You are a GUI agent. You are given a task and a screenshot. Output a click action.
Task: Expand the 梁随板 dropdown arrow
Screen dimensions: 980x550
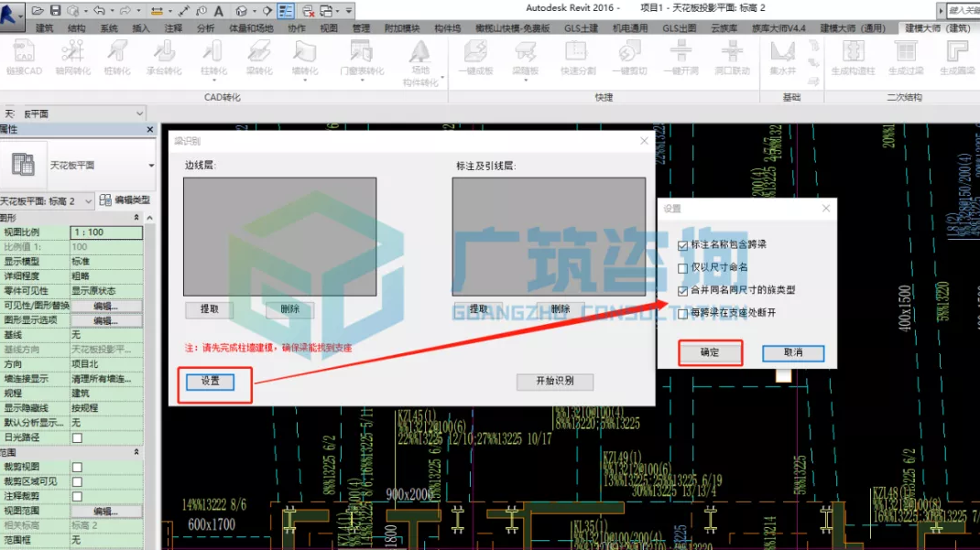point(525,81)
